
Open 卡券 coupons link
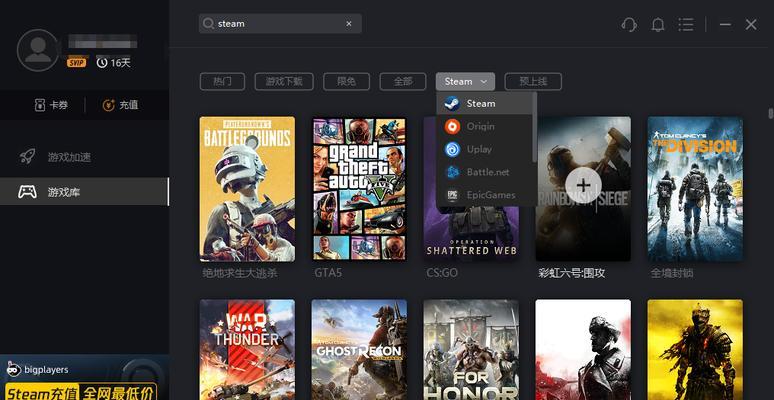tap(51, 105)
